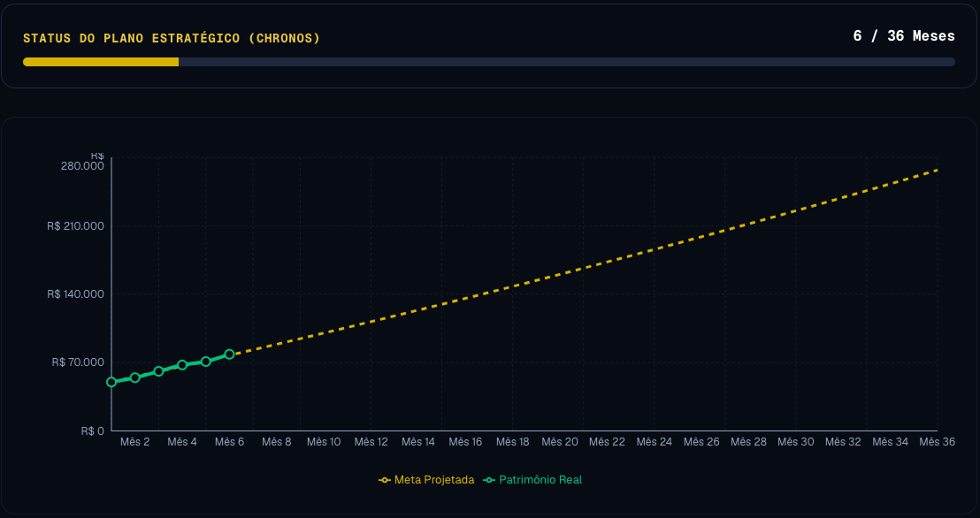Screen dimensions: 980x518
Task: Click the yellow filled part of progress bar
Action: (101, 62)
